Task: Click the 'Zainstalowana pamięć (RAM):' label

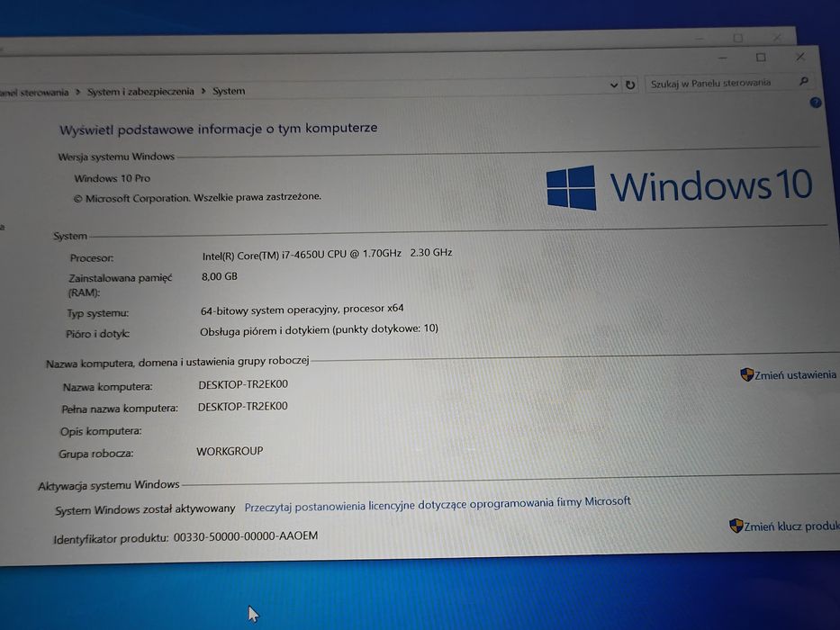Action: pyautogui.click(x=120, y=285)
